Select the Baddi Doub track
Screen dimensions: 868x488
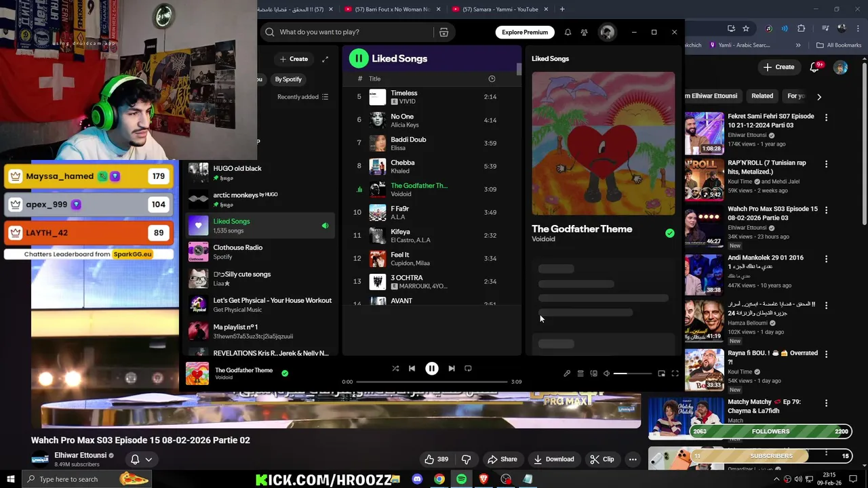pyautogui.click(x=431, y=143)
